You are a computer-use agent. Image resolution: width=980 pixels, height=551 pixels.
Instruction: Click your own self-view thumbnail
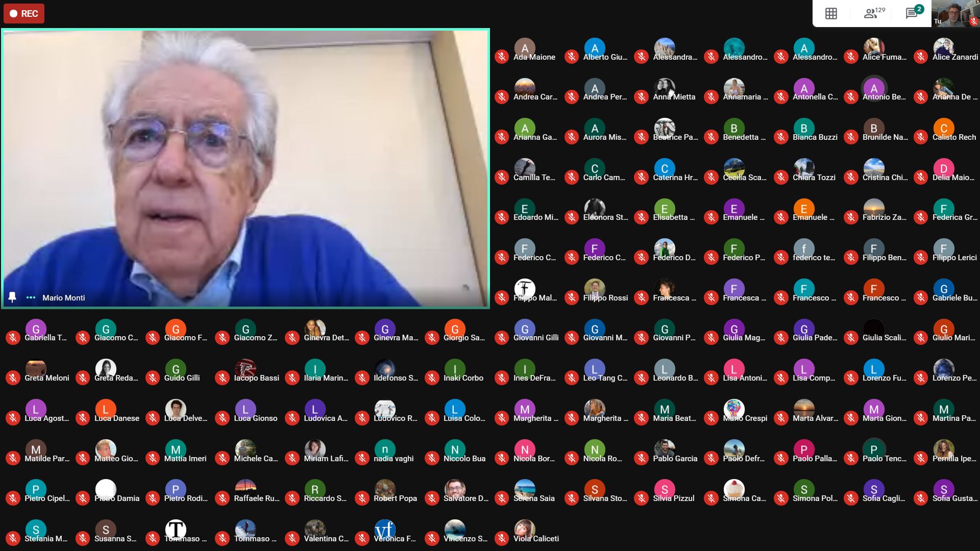[955, 14]
